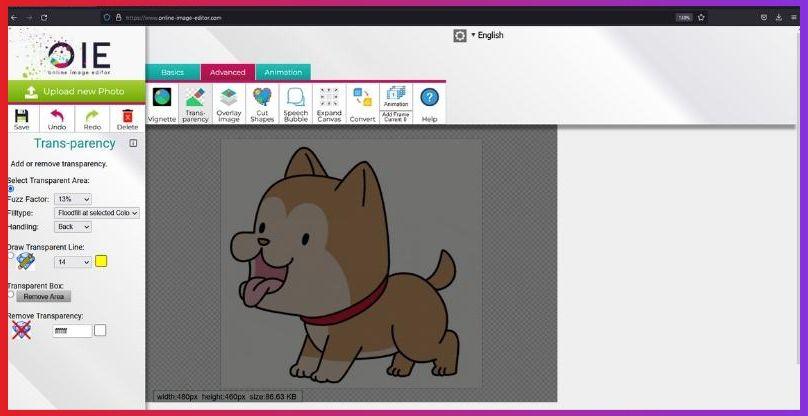Undo the last edit

click(57, 119)
